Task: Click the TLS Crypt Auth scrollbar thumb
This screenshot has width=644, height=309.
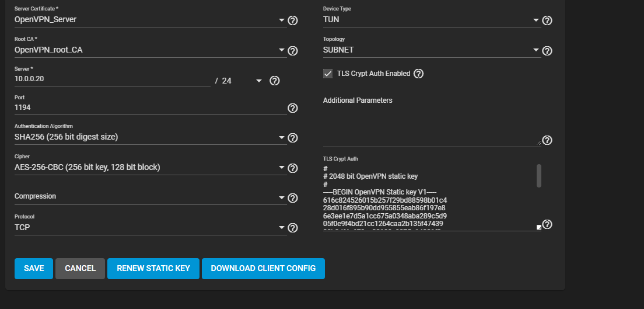Action: [539, 176]
